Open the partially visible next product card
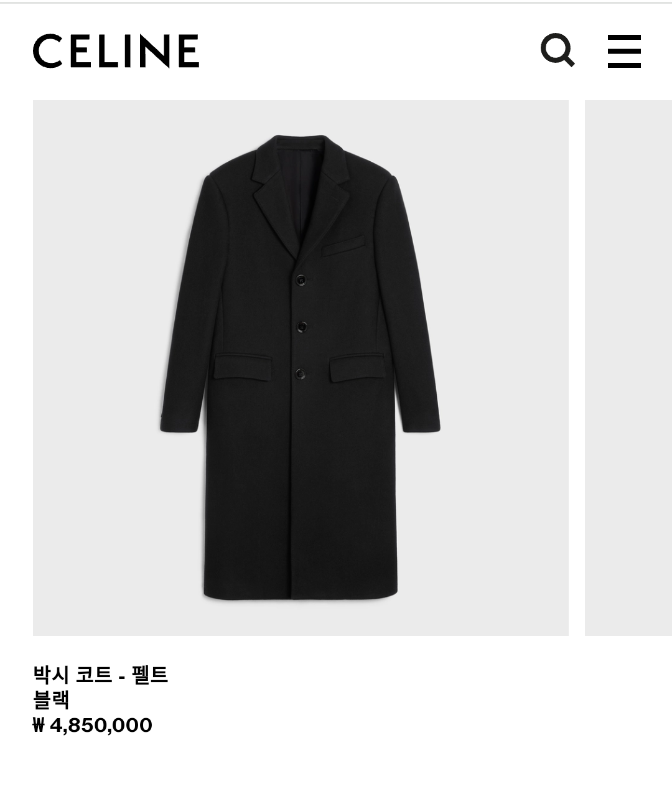 (x=628, y=368)
